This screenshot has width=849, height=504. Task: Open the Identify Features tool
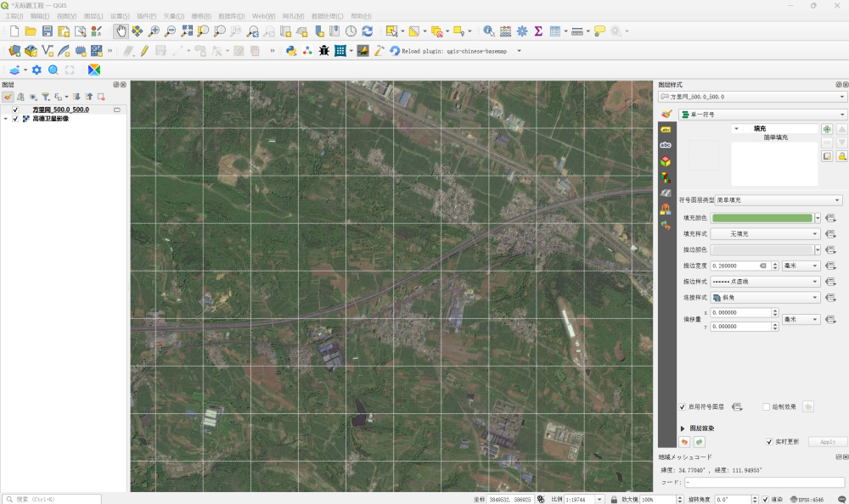coord(489,31)
